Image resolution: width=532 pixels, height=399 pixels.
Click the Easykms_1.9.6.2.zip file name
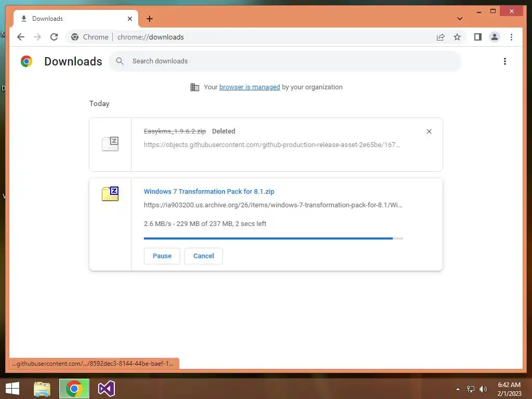(x=175, y=131)
